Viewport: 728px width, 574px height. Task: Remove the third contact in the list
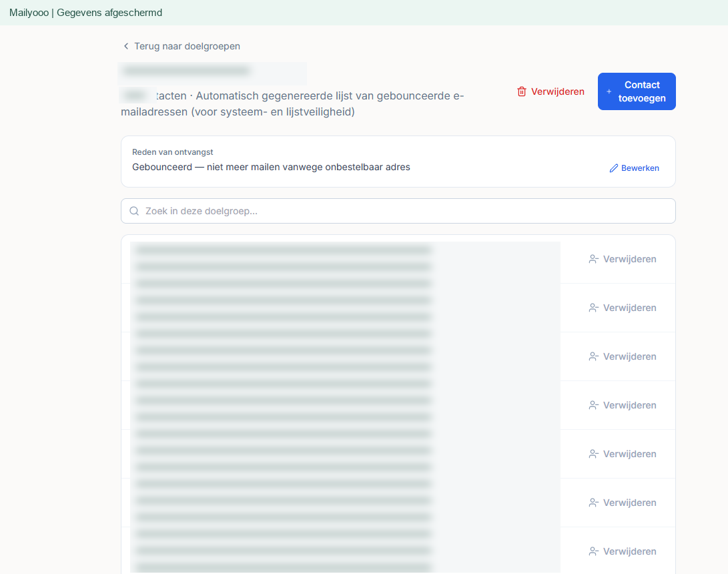tap(623, 356)
